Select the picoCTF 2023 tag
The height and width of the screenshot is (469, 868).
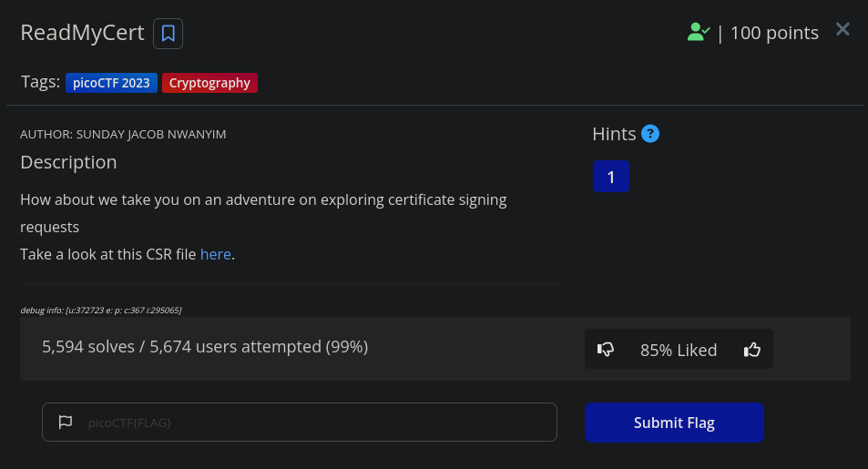click(x=111, y=83)
